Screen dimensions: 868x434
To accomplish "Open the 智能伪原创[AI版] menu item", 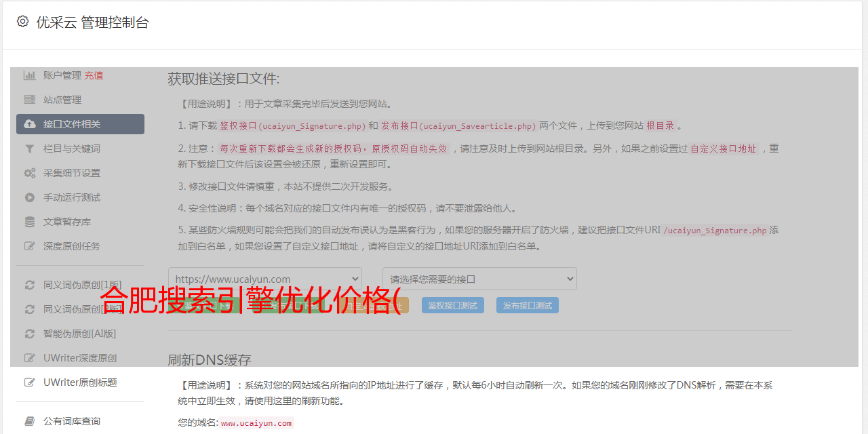I will (x=80, y=334).
